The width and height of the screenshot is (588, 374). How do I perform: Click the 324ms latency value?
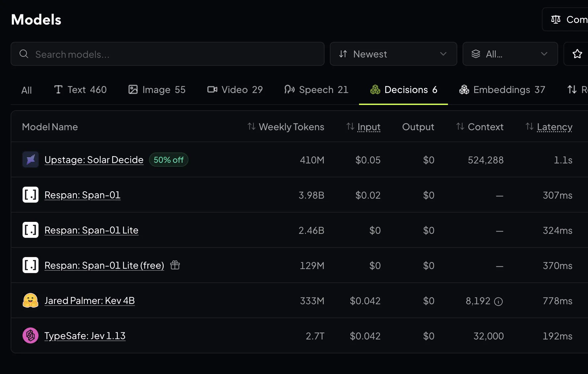point(557,231)
